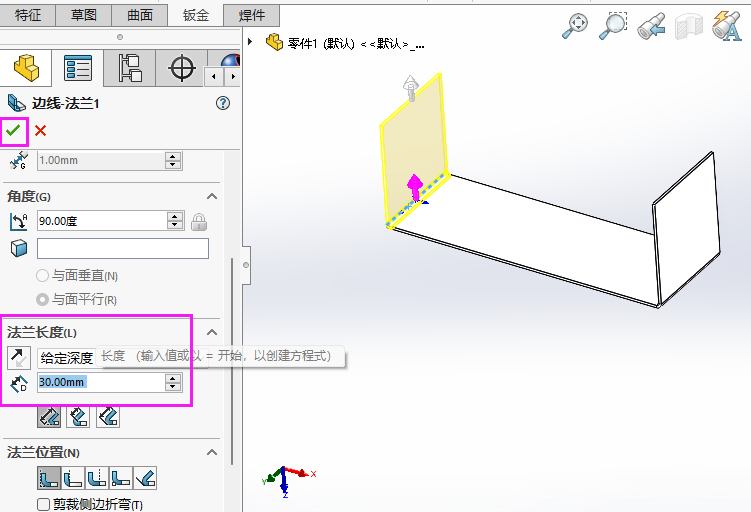Switch to the 草图 tab

tap(84, 15)
